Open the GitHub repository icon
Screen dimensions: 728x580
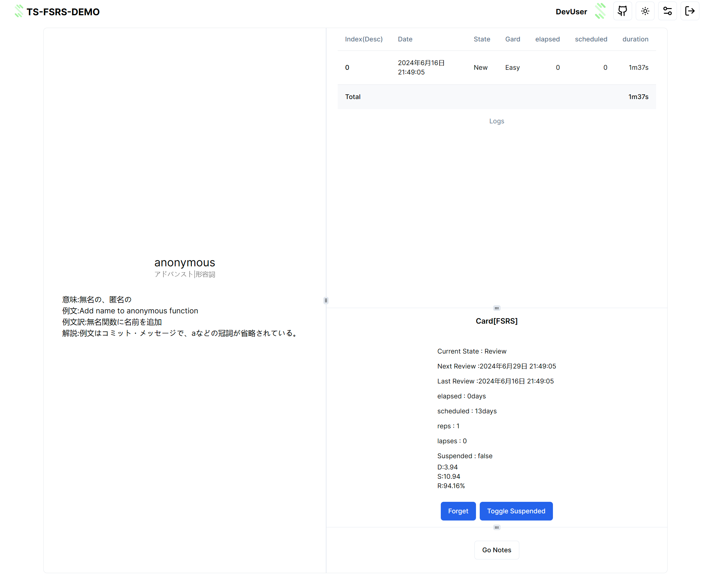tap(622, 11)
